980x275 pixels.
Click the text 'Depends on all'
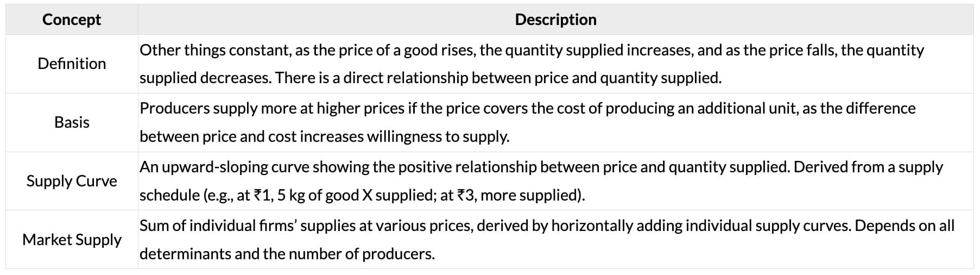click(x=904, y=226)
